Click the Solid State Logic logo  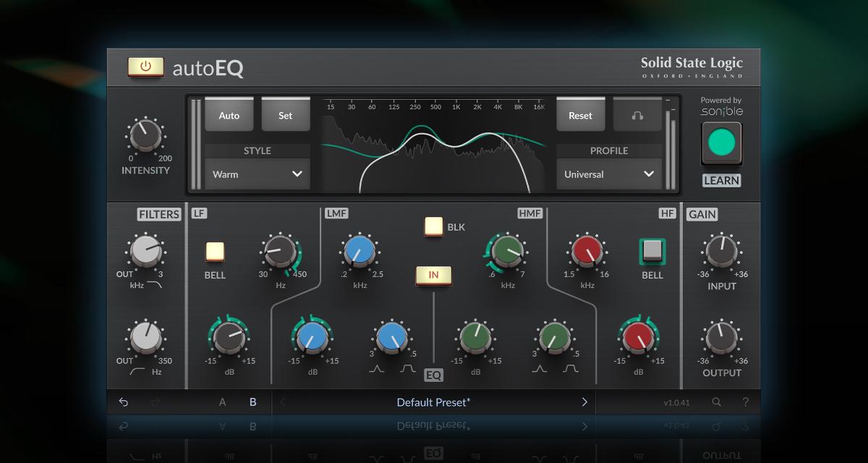(x=691, y=67)
